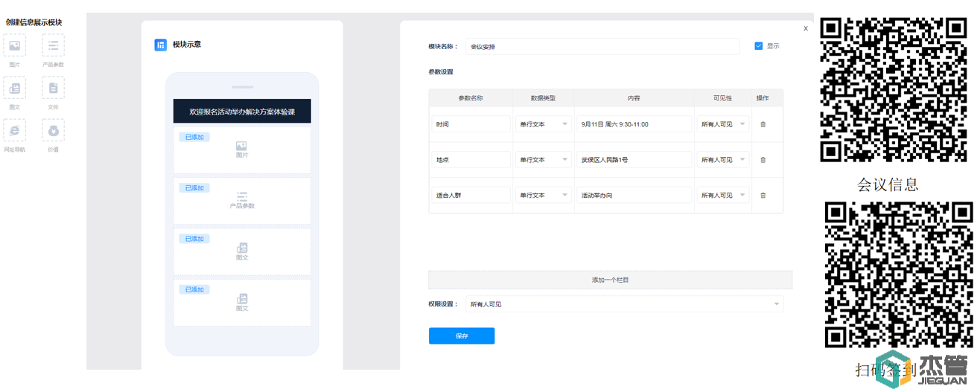The image size is (980, 389).
Task: Edit content field 武侯区人民路1号
Action: [634, 160]
